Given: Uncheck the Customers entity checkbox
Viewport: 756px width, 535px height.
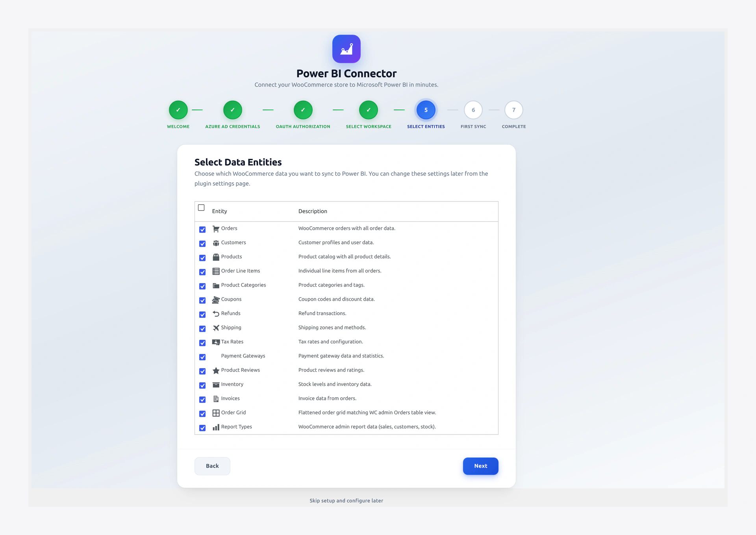Looking at the screenshot, I should coord(202,244).
